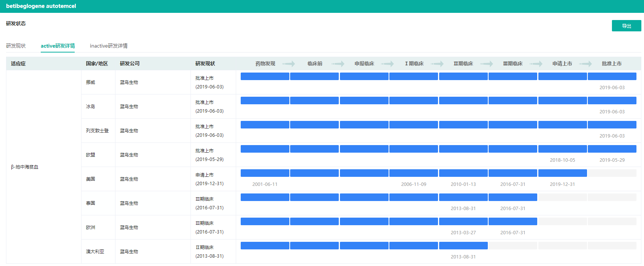
Task: Click the grey Ⅲ期临床 progress segment for 澳大利亚
Action: tap(513, 246)
